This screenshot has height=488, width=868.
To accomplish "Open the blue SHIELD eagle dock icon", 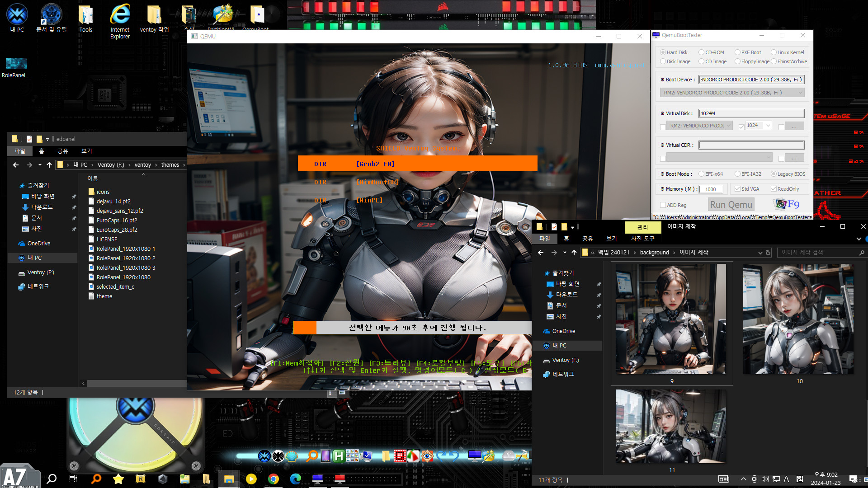I will point(264,456).
